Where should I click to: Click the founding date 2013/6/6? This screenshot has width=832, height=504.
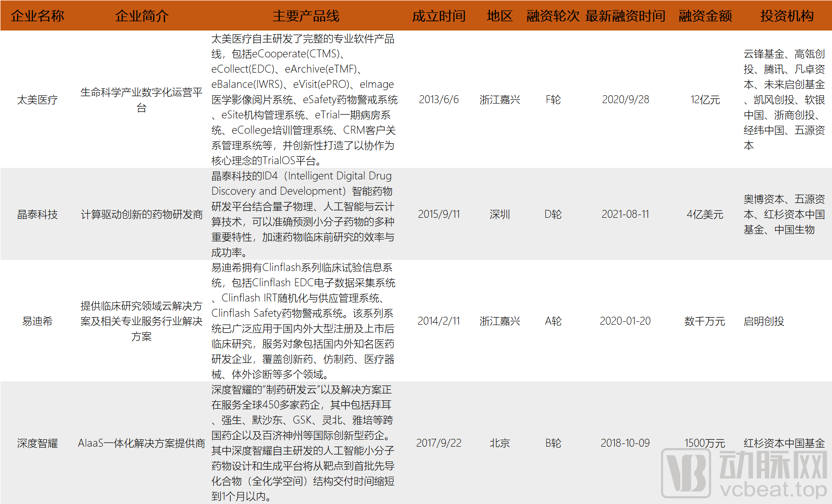point(438,100)
